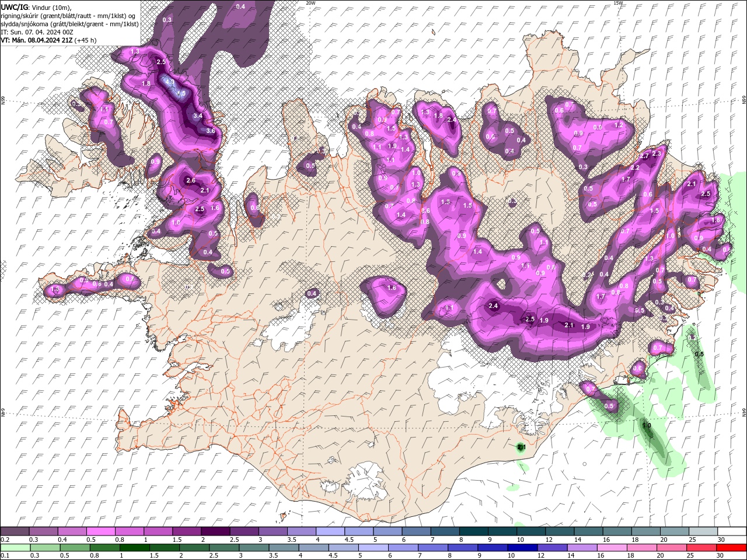Pick the darkest green 1–1.5 rain legend swatch

[134, 548]
